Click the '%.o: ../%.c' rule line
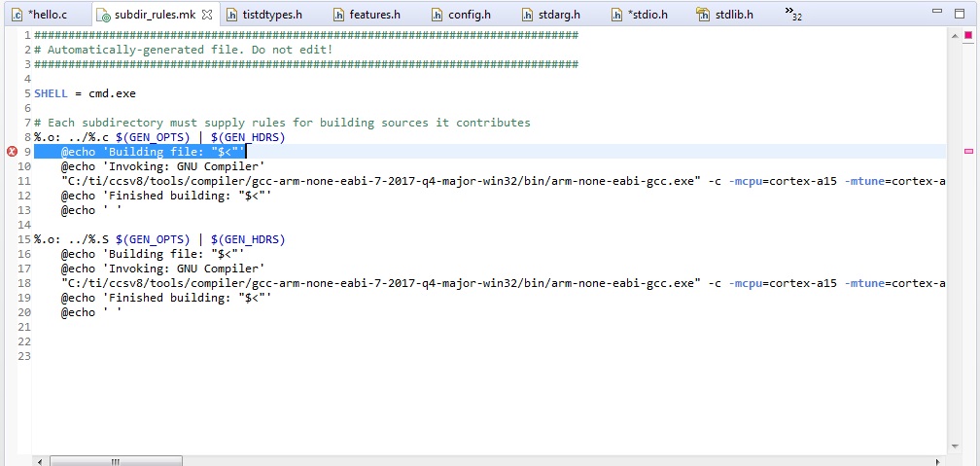 pyautogui.click(x=159, y=137)
